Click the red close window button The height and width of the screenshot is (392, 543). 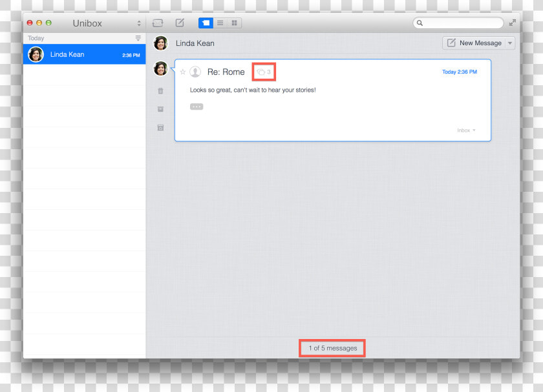(x=30, y=23)
